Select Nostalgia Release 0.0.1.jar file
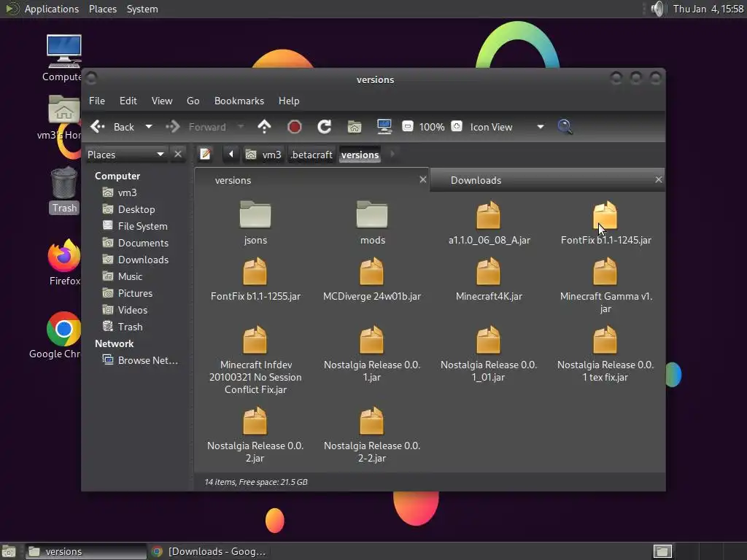Screen dimensions: 747x560 [372, 354]
